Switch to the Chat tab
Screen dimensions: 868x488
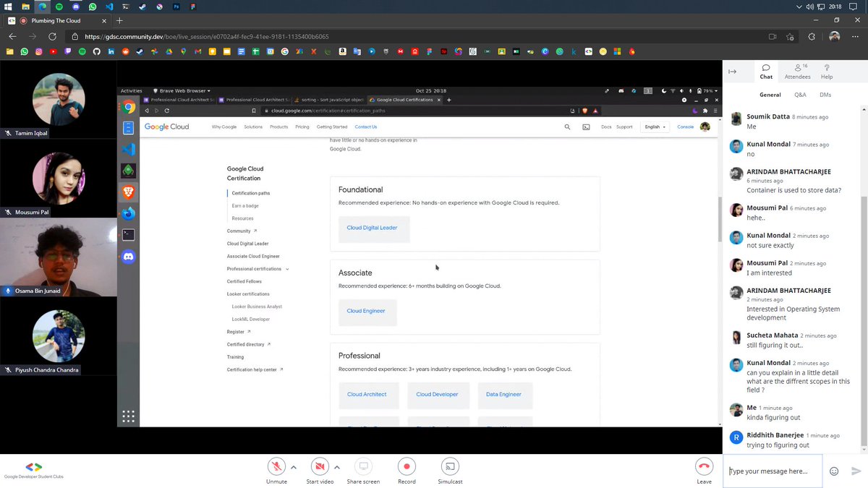tap(766, 71)
